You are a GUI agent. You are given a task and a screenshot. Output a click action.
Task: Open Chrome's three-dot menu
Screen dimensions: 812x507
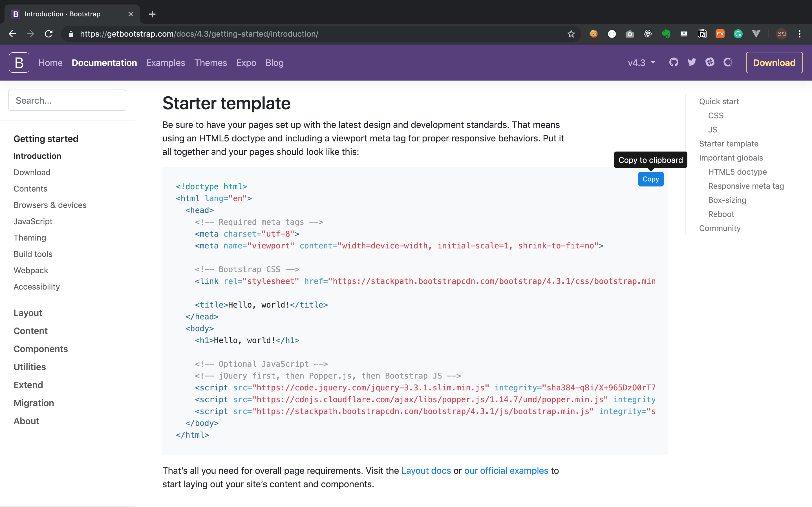pyautogui.click(x=800, y=34)
